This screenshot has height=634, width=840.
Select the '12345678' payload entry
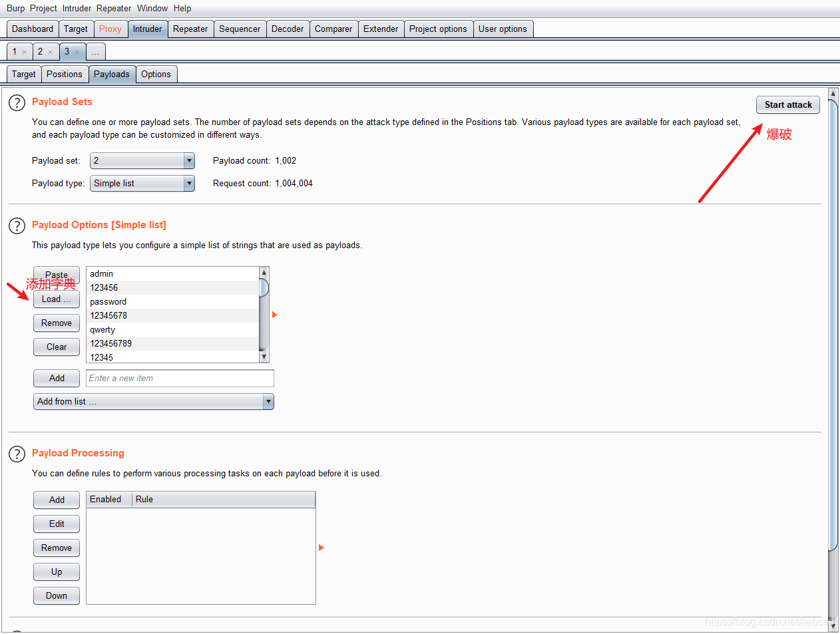click(x=172, y=315)
